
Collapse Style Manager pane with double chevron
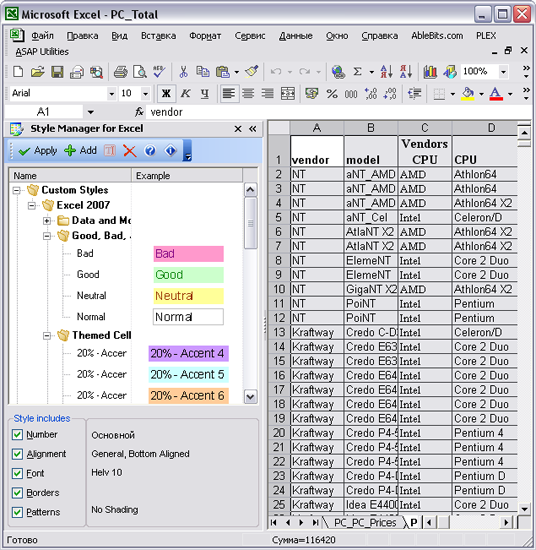point(253,129)
